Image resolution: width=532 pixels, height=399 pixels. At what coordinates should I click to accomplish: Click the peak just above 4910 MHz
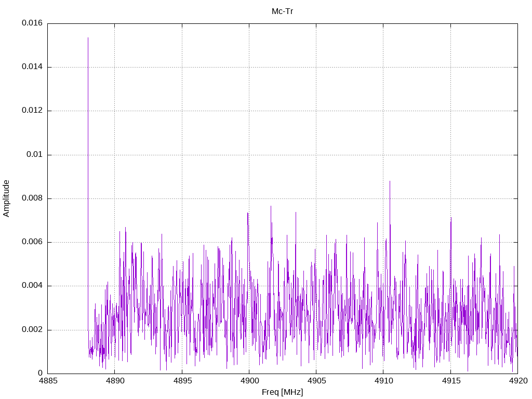click(390, 181)
